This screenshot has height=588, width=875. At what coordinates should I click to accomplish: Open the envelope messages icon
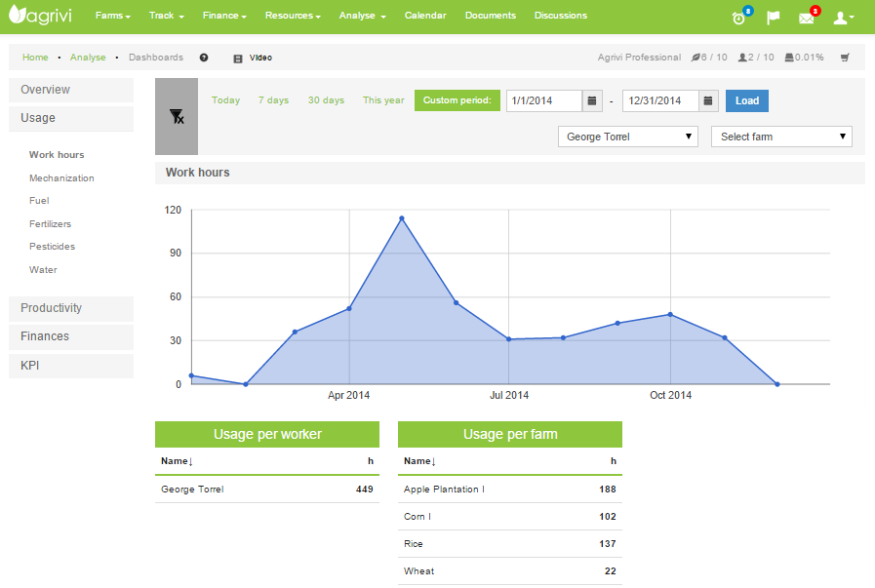coord(806,18)
